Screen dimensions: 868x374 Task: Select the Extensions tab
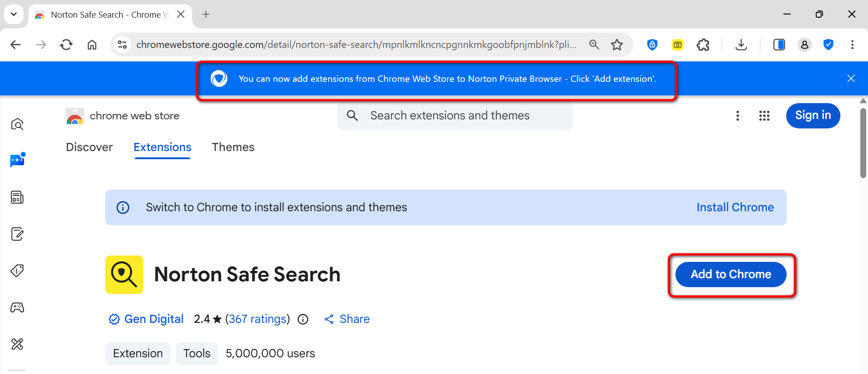(x=162, y=147)
